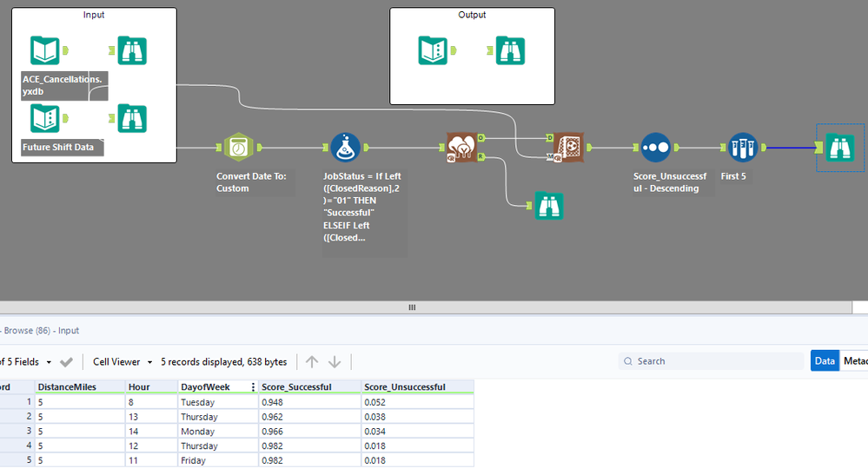Click the results Search field
This screenshot has height=475, width=868.
(712, 361)
